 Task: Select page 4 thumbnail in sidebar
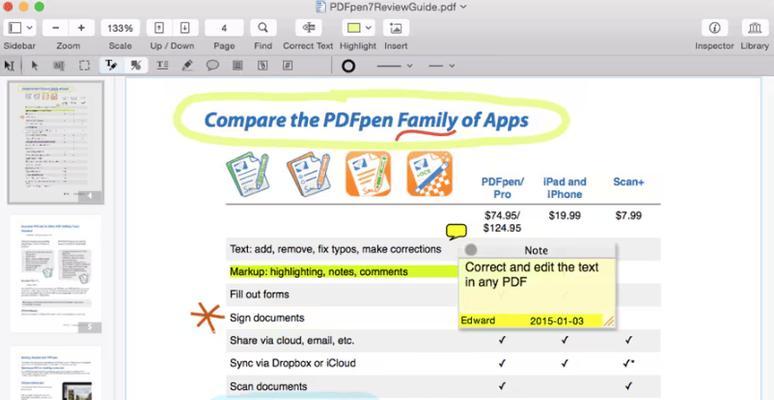tap(56, 142)
